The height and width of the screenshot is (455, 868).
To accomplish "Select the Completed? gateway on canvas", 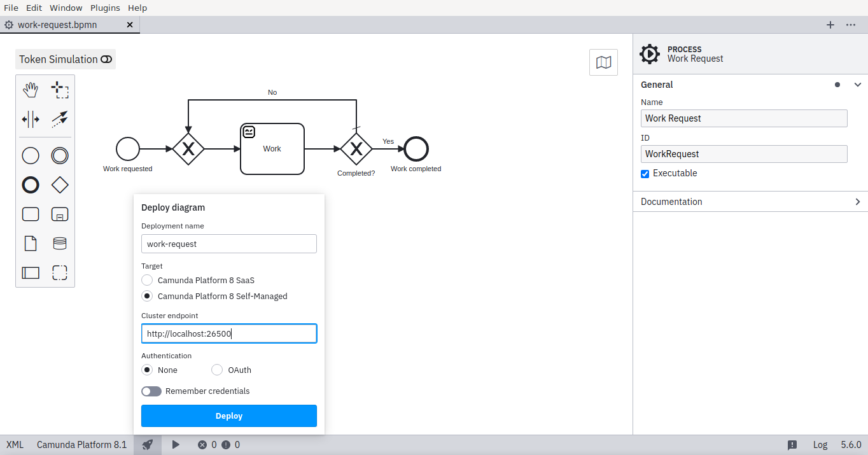I will (356, 149).
